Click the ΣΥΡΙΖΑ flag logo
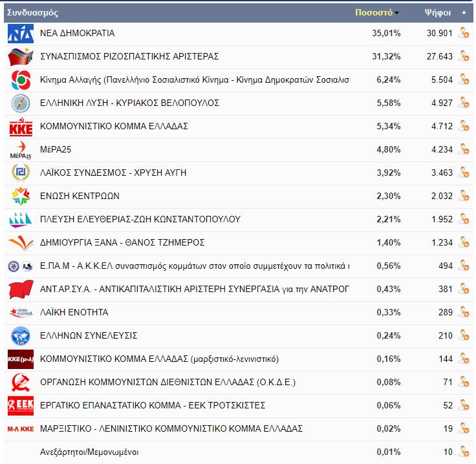Image resolution: width=476 pixels, height=464 pixels. click(x=21, y=57)
